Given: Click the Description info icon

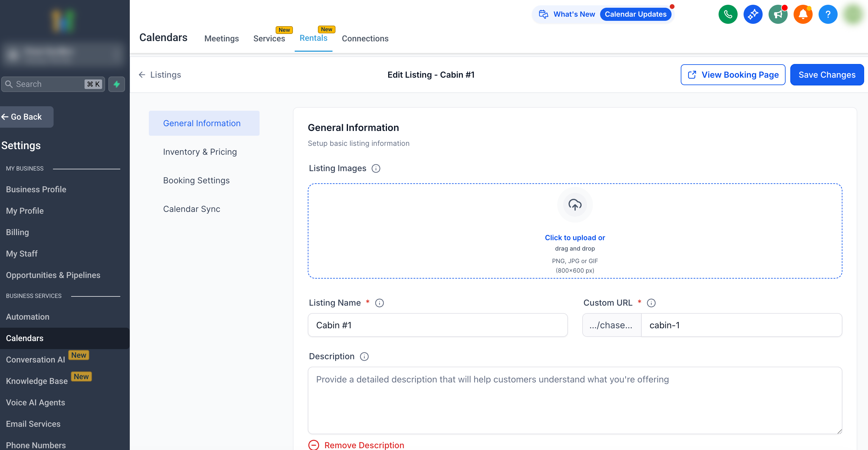Looking at the screenshot, I should pyautogui.click(x=364, y=356).
